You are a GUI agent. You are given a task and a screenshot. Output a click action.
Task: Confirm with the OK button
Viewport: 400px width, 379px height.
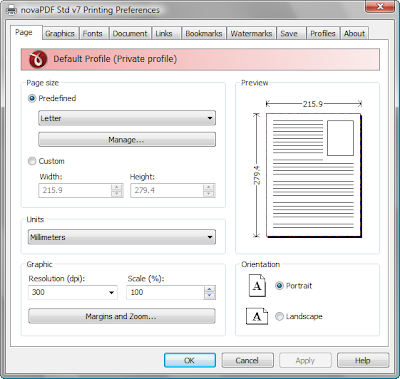click(x=190, y=360)
